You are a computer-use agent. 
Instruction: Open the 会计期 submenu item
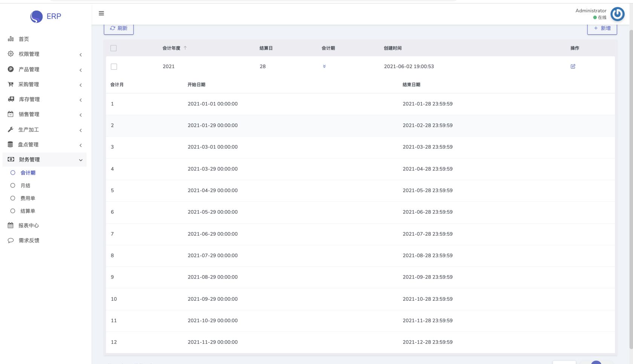28,172
